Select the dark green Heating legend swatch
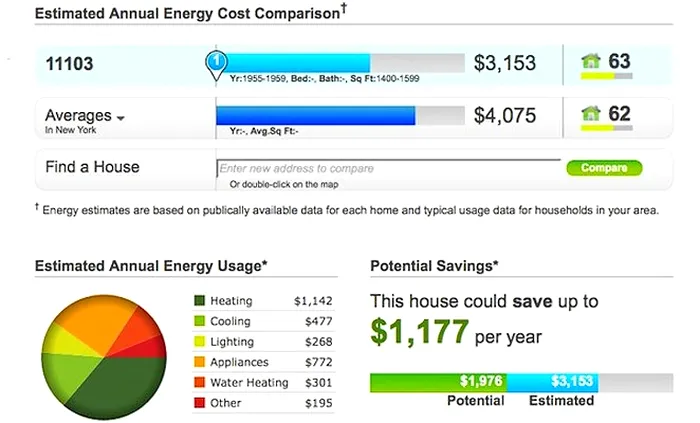The height and width of the screenshot is (423, 700). 199,300
